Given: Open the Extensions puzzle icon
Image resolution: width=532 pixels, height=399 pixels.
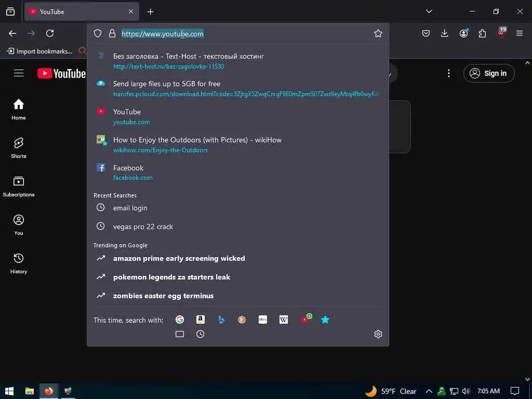Looking at the screenshot, I should click(482, 33).
